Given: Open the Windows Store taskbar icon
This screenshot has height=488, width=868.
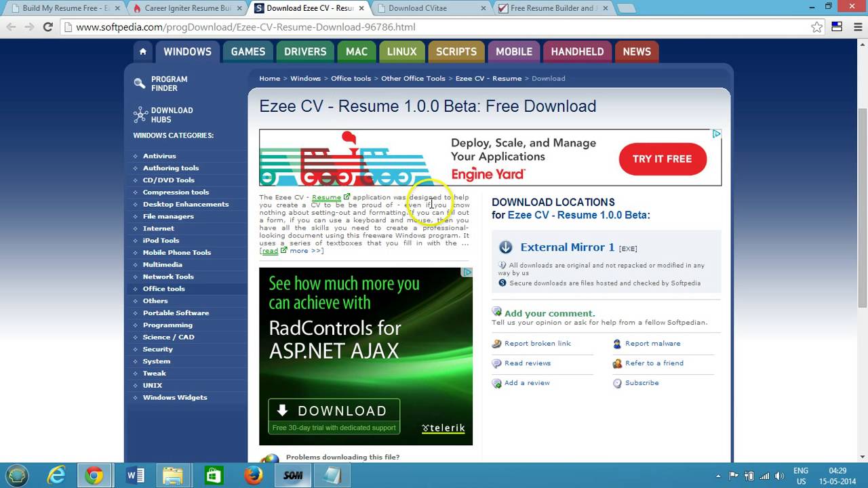Looking at the screenshot, I should (x=214, y=476).
